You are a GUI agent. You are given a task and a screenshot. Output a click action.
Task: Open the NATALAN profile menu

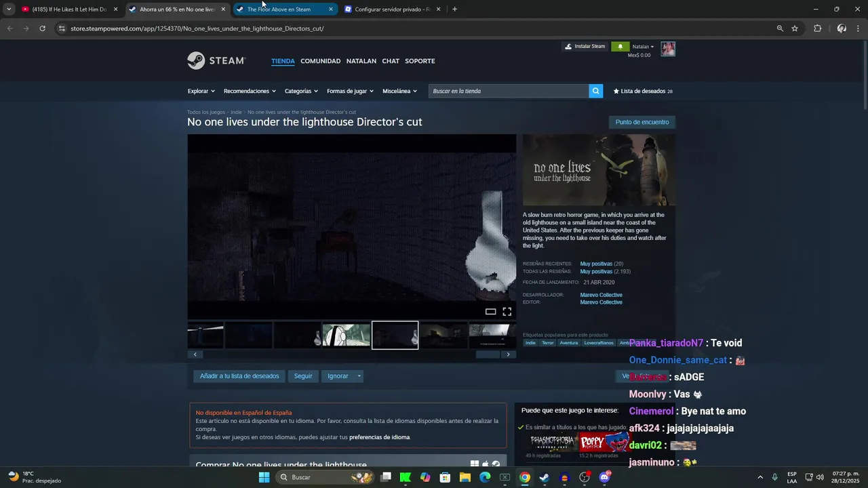(361, 61)
